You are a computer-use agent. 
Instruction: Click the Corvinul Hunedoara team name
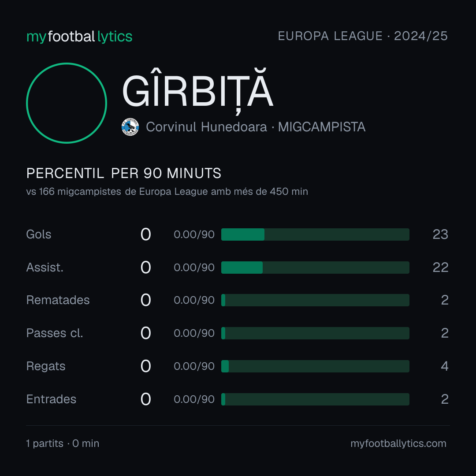[206, 127]
